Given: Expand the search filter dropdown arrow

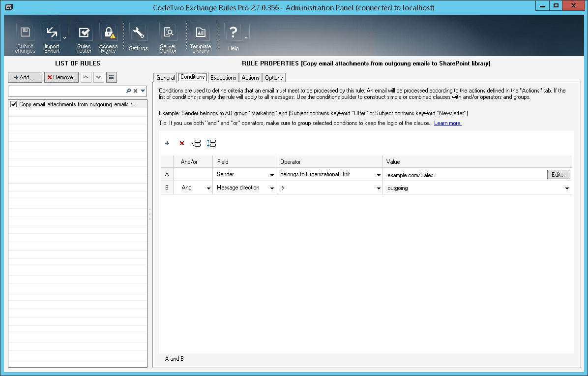Looking at the screenshot, I should [x=143, y=91].
